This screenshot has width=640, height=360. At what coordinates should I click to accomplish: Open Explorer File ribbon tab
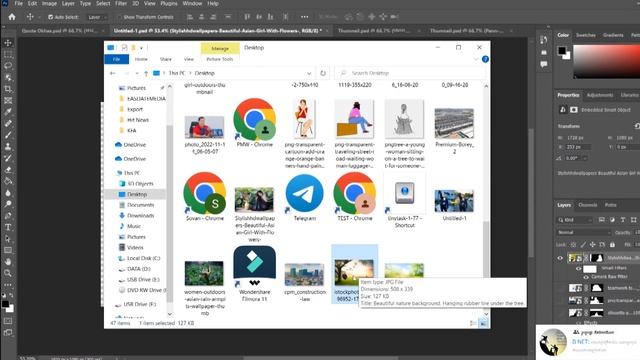point(117,59)
